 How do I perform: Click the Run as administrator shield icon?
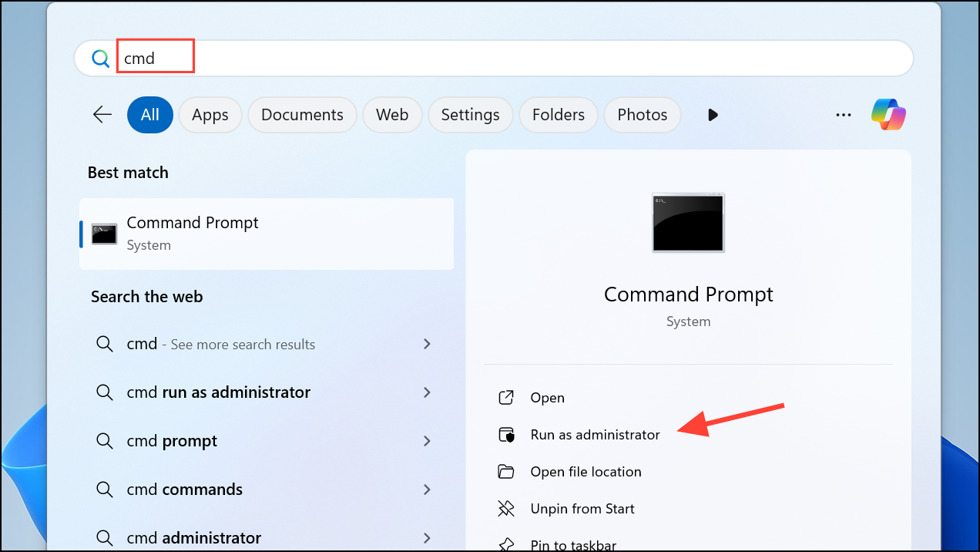[x=506, y=435]
